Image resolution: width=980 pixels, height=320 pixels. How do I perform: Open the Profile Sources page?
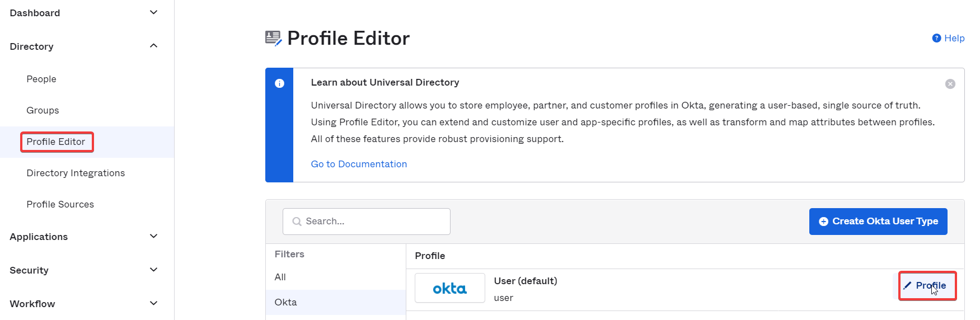pyautogui.click(x=60, y=204)
